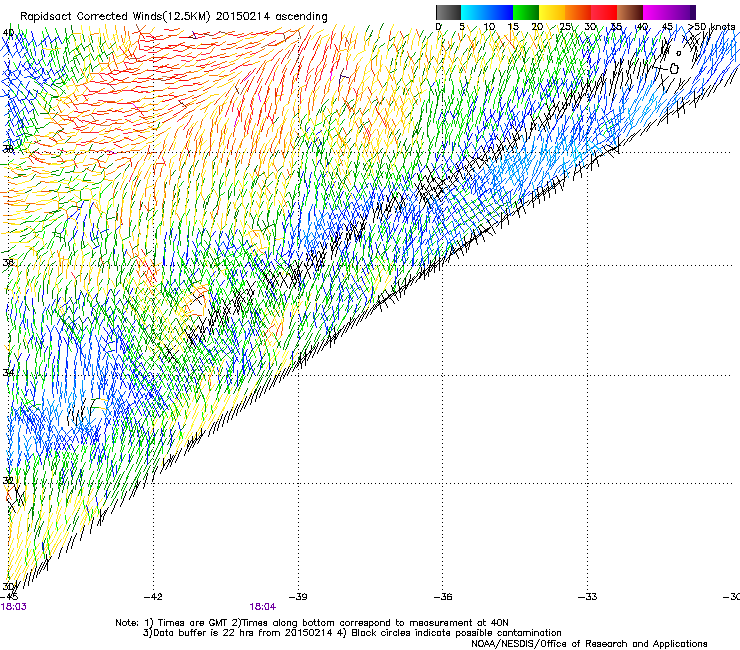Click the '-33' longitude axis label
Image resolution: width=740 pixels, height=650 pixels.
coord(588,597)
